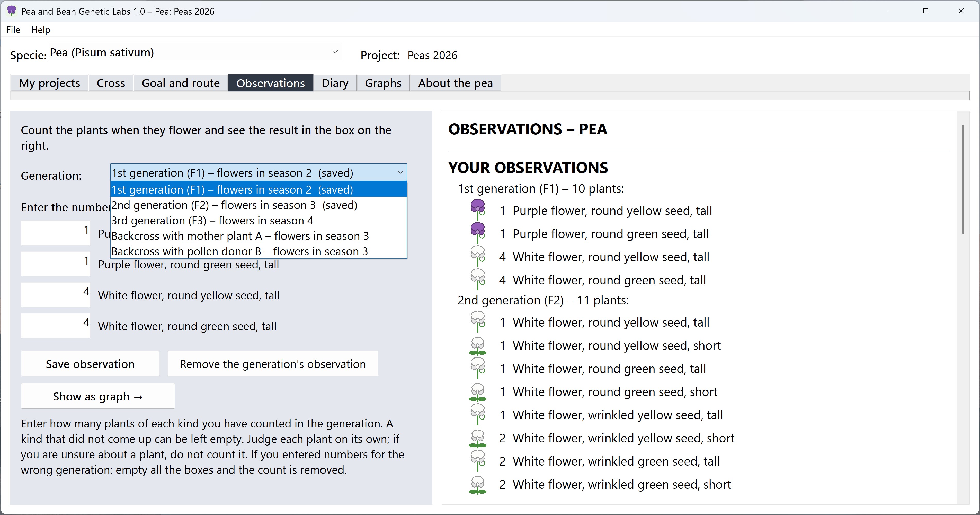This screenshot has height=515, width=980.
Task: Click count field for White flower, round yellow seed
Action: pos(56,294)
